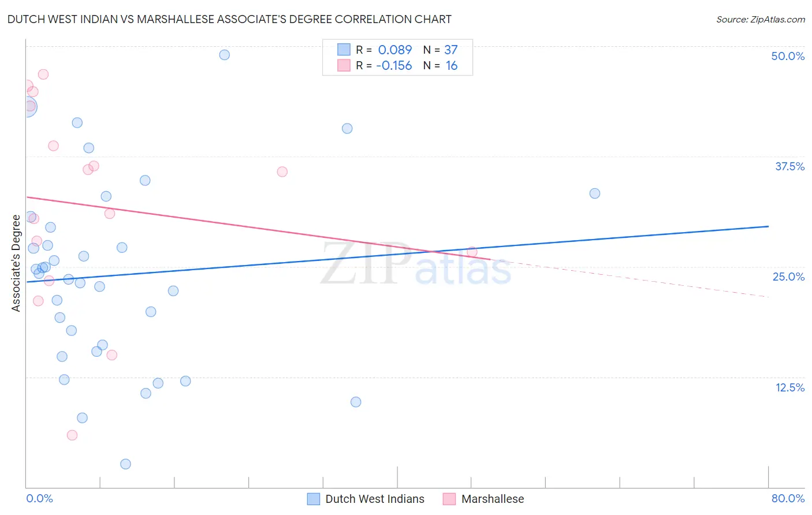Select the Dutch West Indians legend label
Image resolution: width=812 pixels, height=515 pixels.
[375, 499]
